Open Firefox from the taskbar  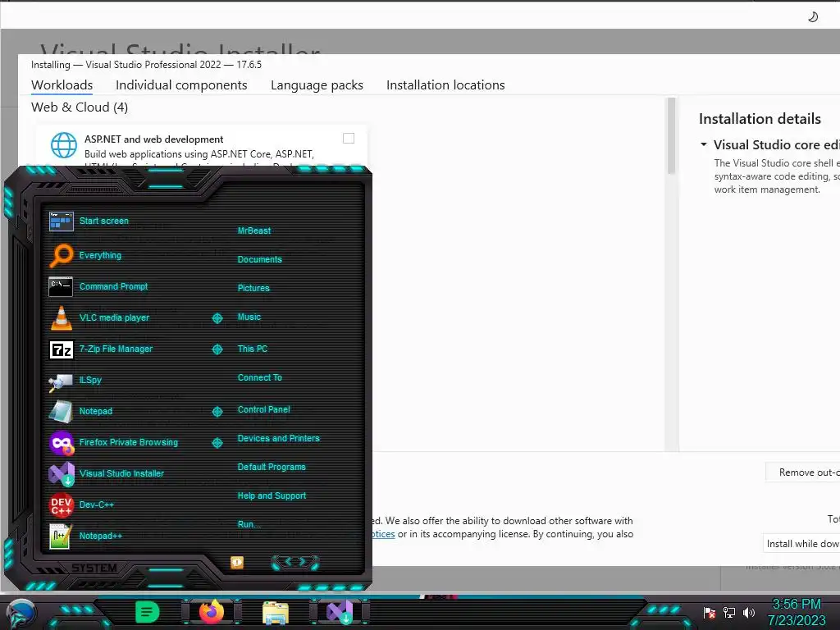(212, 612)
